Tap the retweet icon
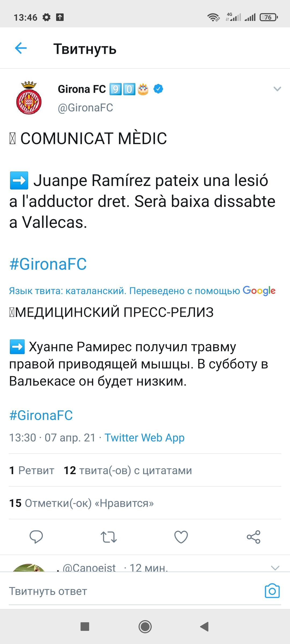This screenshot has width=290, height=644. point(108,537)
